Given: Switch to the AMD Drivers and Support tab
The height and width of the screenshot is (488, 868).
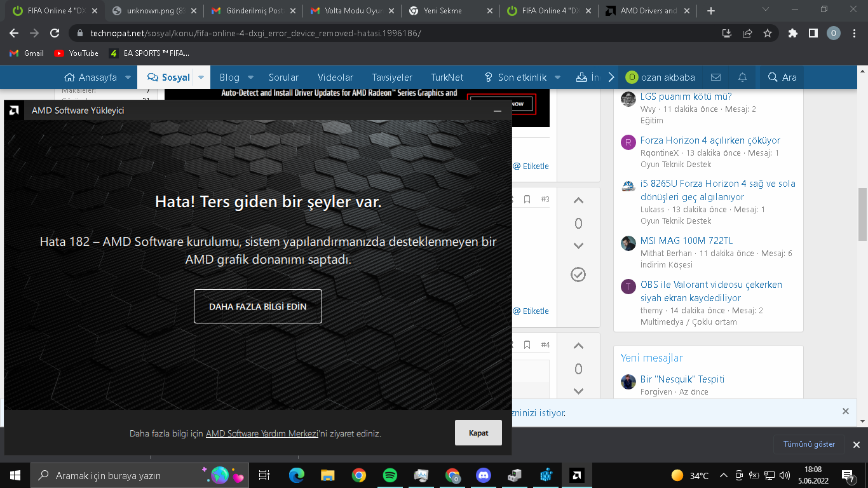Looking at the screenshot, I should 649,11.
